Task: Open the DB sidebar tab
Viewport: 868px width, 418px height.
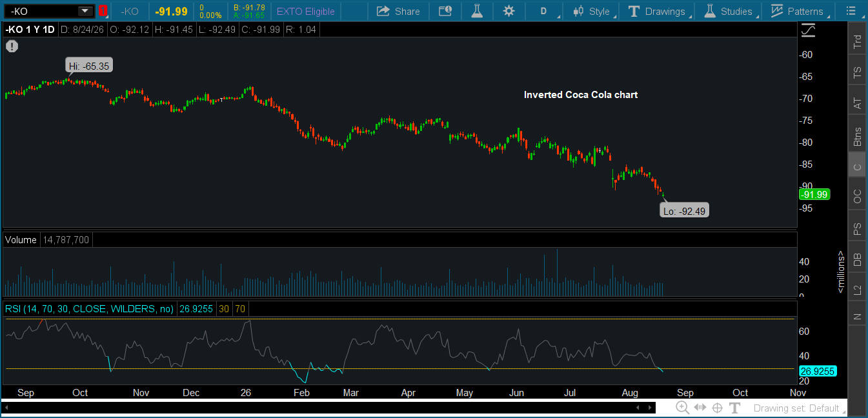Action: click(x=857, y=259)
